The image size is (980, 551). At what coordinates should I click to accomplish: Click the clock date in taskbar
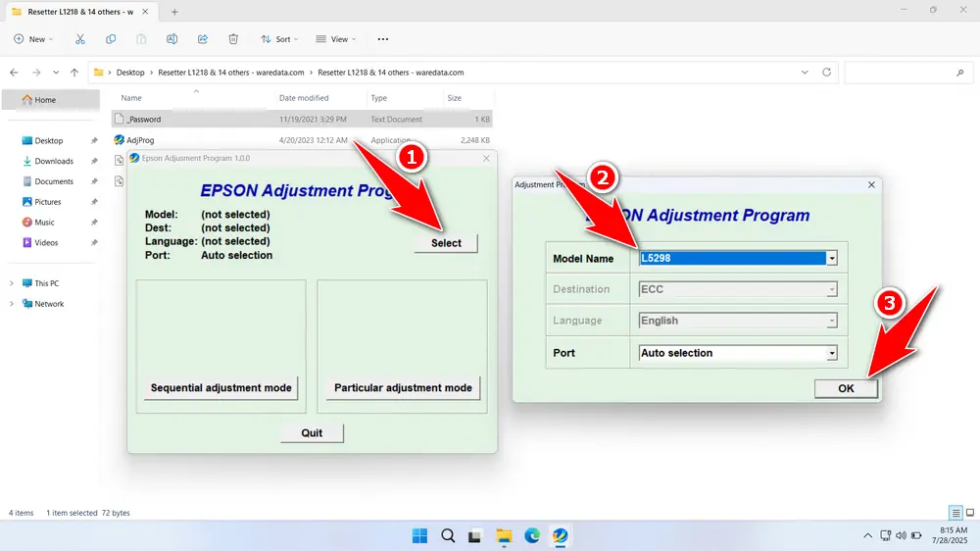click(x=950, y=535)
